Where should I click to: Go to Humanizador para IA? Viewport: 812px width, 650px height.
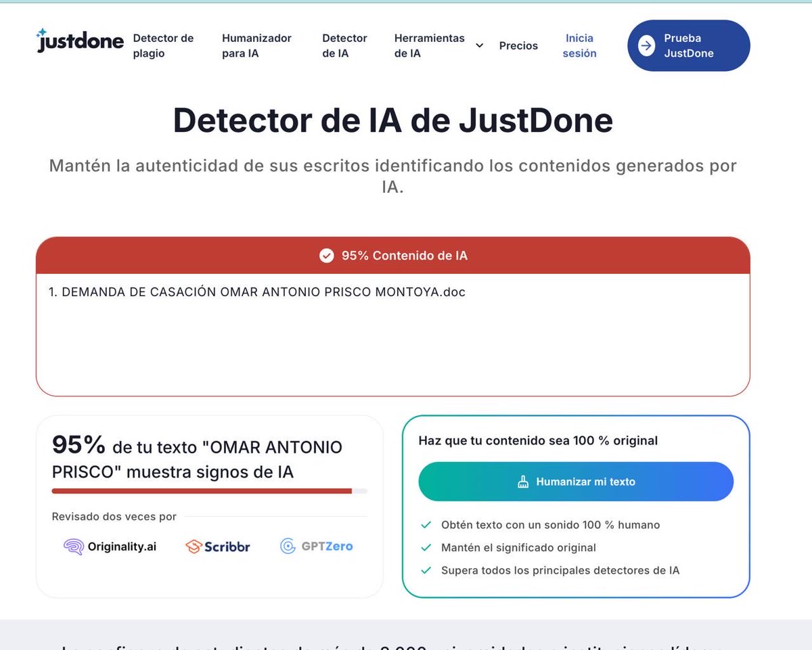click(257, 45)
